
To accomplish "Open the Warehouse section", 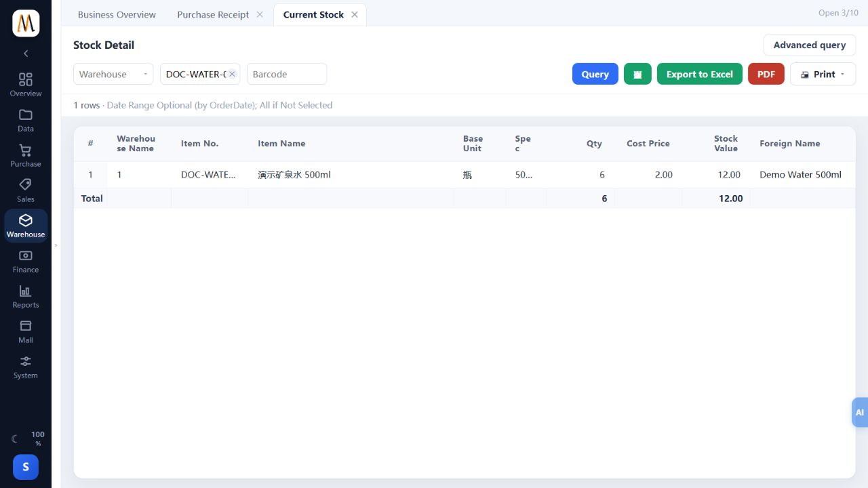I will click(x=26, y=226).
